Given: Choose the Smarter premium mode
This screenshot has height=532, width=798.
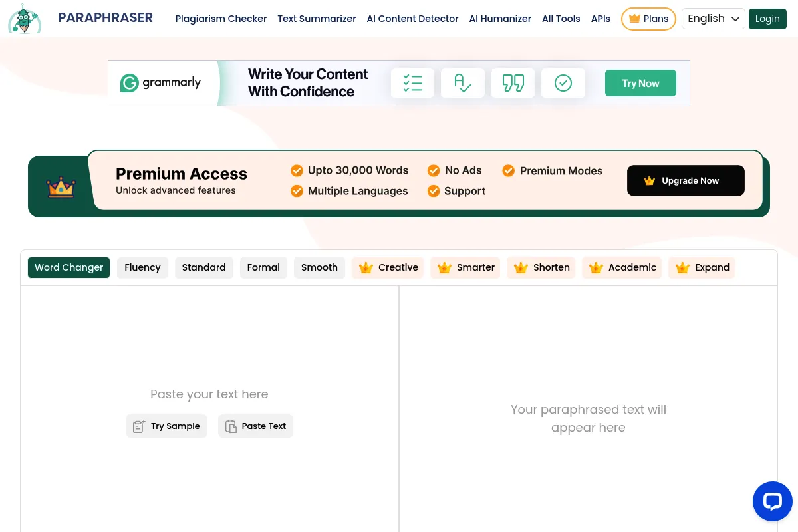Looking at the screenshot, I should [465, 267].
